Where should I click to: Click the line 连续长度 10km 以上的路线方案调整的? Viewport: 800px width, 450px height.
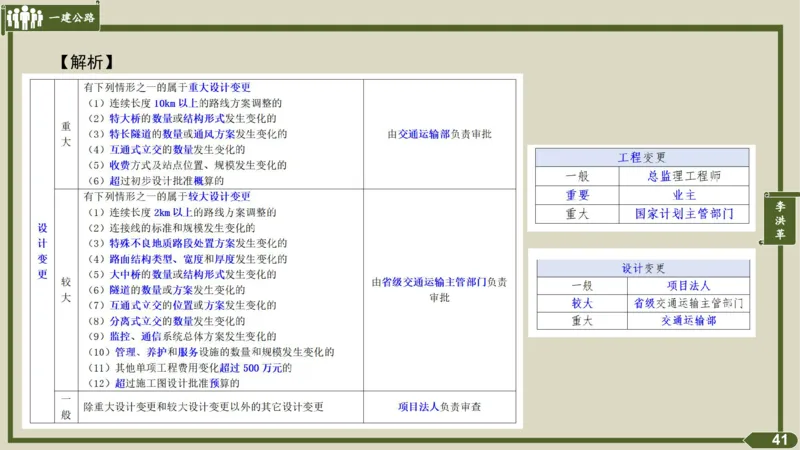[x=185, y=103]
